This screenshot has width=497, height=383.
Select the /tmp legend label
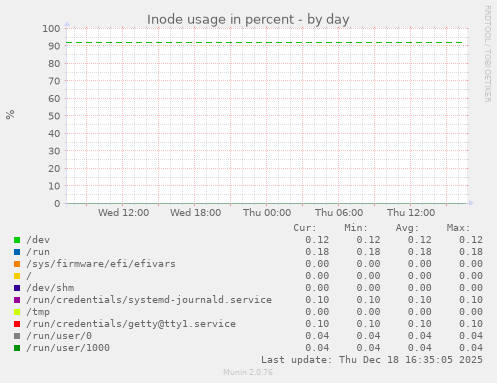[38, 312]
